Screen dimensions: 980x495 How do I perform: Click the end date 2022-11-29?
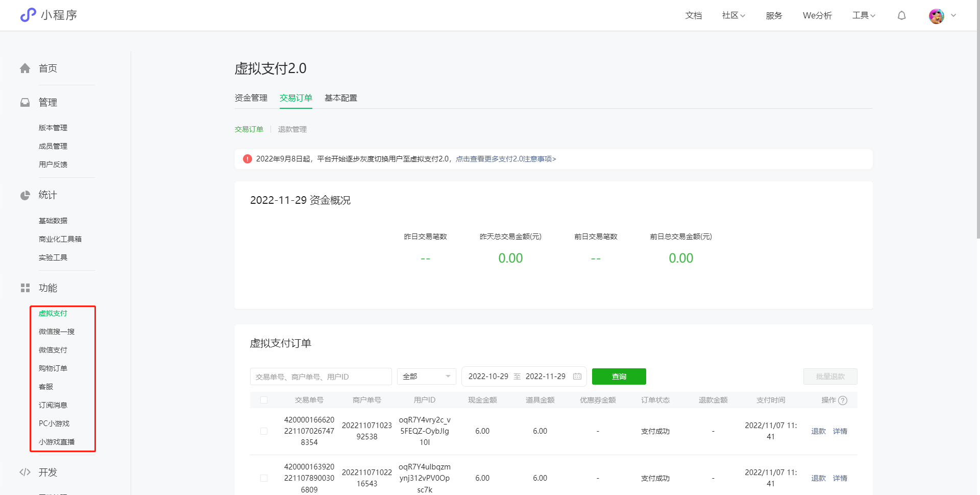coord(546,376)
